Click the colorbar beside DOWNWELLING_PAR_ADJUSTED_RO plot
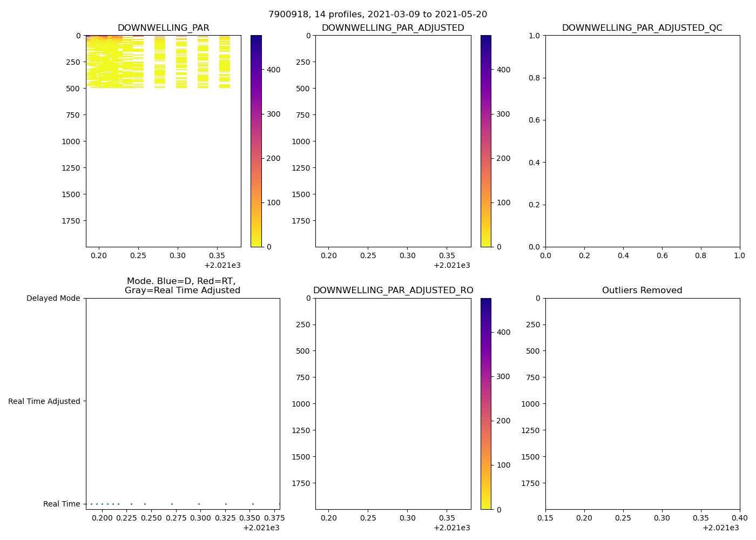Screen dimensions: 756x540 (x=486, y=403)
